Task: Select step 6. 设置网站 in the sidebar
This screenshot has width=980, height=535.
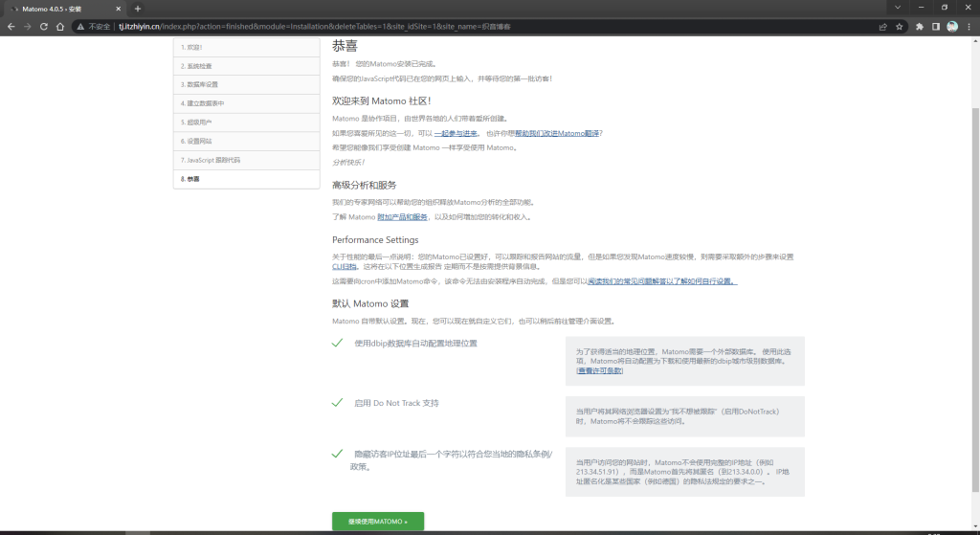Action: [x=246, y=142]
